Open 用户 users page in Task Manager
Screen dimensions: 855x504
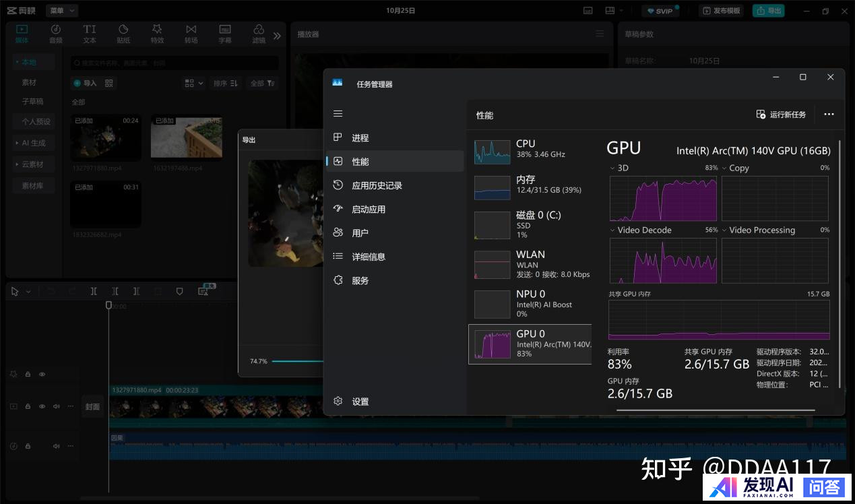pos(395,232)
